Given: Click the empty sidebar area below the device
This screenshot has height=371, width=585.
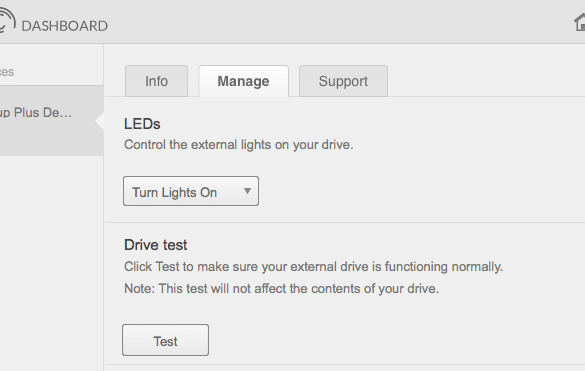Looking at the screenshot, I should pyautogui.click(x=51, y=261).
